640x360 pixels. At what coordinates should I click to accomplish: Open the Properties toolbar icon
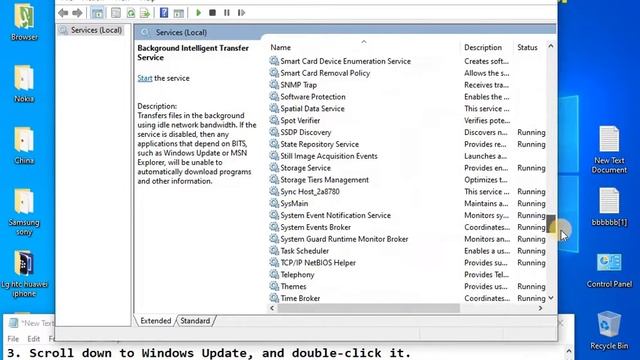tap(116, 13)
